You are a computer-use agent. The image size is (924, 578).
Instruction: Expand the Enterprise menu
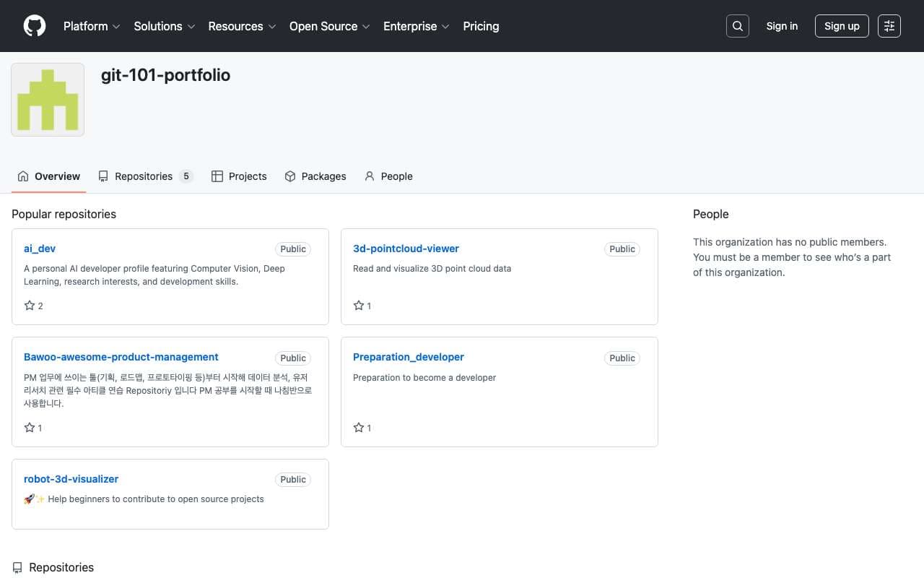[x=417, y=26]
